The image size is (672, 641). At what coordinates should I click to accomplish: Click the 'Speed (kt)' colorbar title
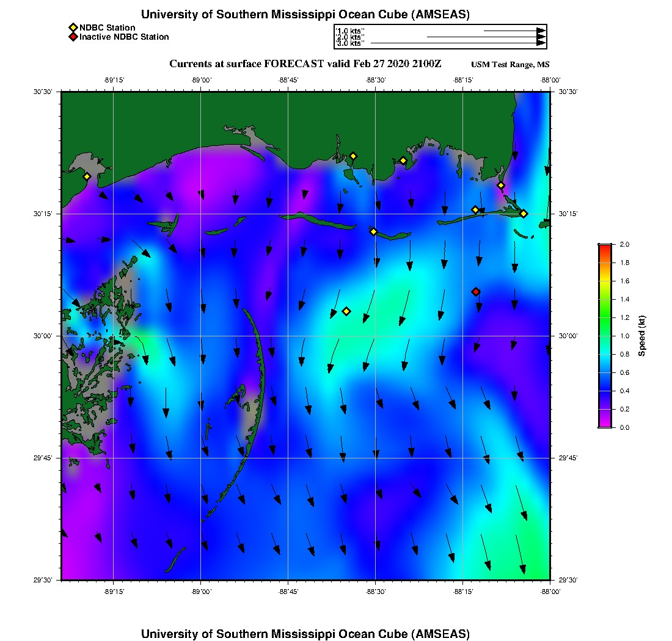(641, 336)
